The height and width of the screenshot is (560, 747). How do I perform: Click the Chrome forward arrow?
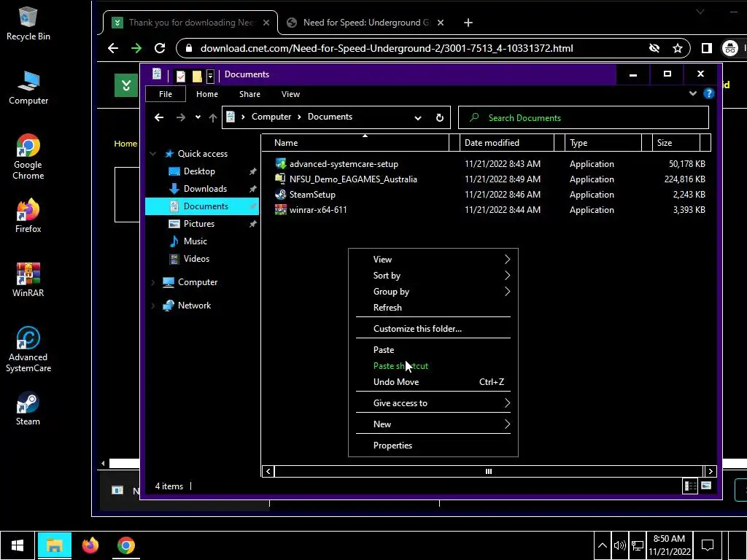click(x=136, y=48)
